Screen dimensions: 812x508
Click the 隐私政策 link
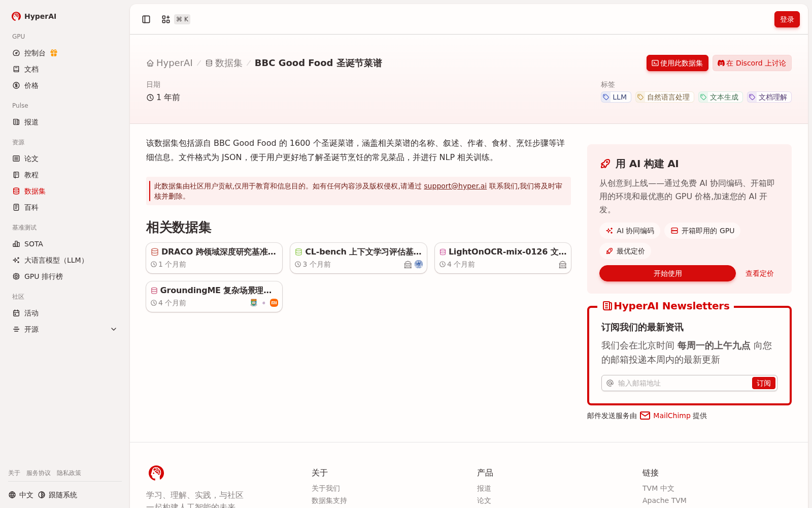pos(69,473)
